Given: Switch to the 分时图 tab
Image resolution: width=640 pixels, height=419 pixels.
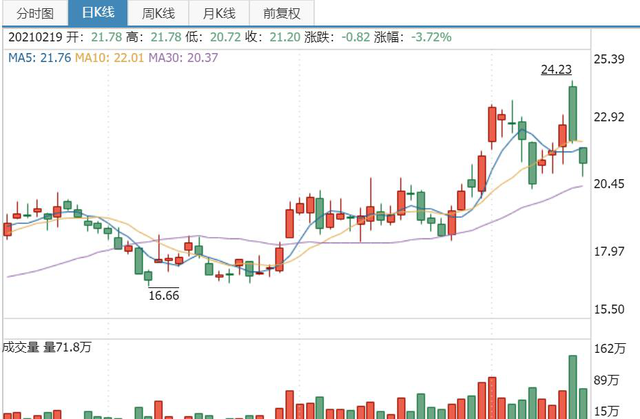Looking at the screenshot, I should coord(35,13).
